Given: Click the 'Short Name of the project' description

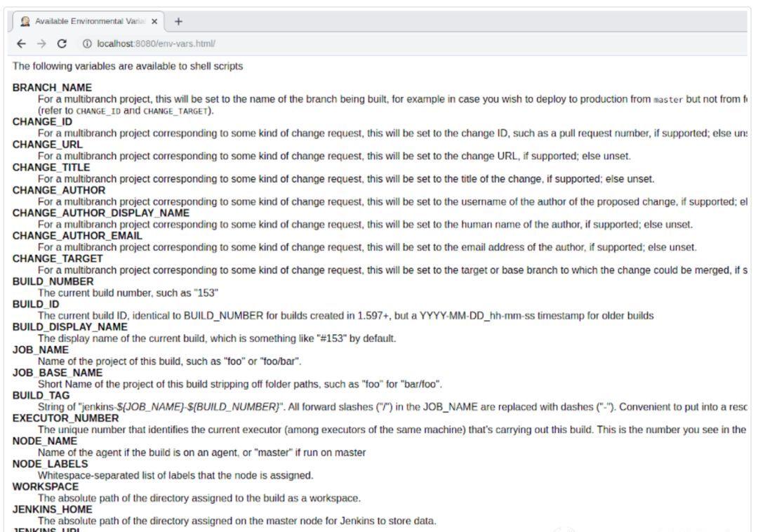Looking at the screenshot, I should pyautogui.click(x=240, y=384).
